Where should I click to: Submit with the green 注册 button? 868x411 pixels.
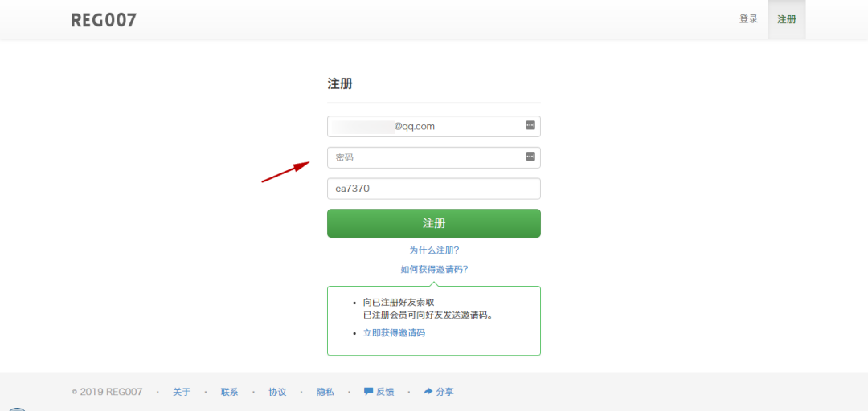(433, 223)
